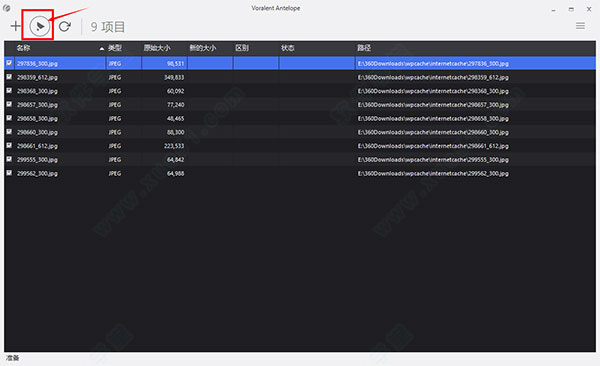Untick the checkbox for 298658_300.jpg

click(x=9, y=118)
